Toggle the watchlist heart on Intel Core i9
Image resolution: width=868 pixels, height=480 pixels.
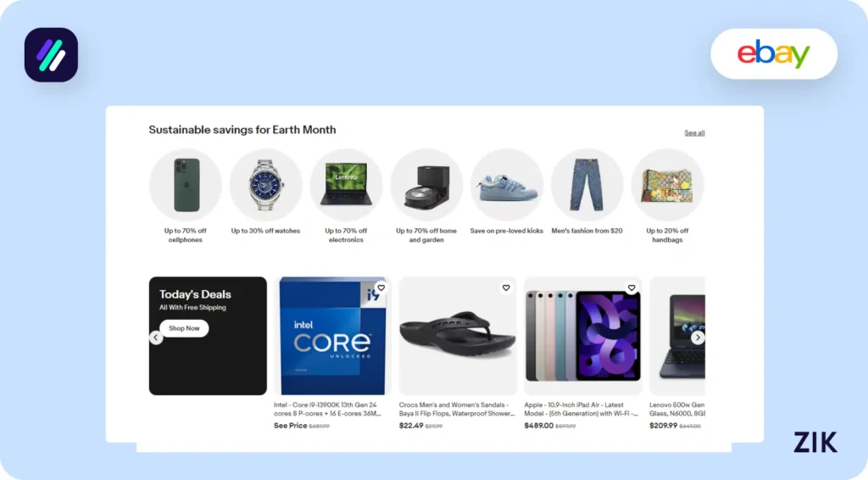[381, 288]
